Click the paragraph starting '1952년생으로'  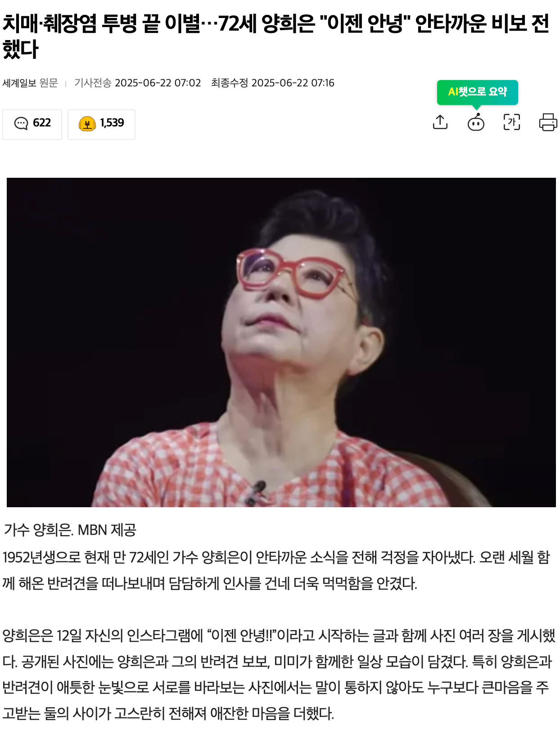coord(276,570)
